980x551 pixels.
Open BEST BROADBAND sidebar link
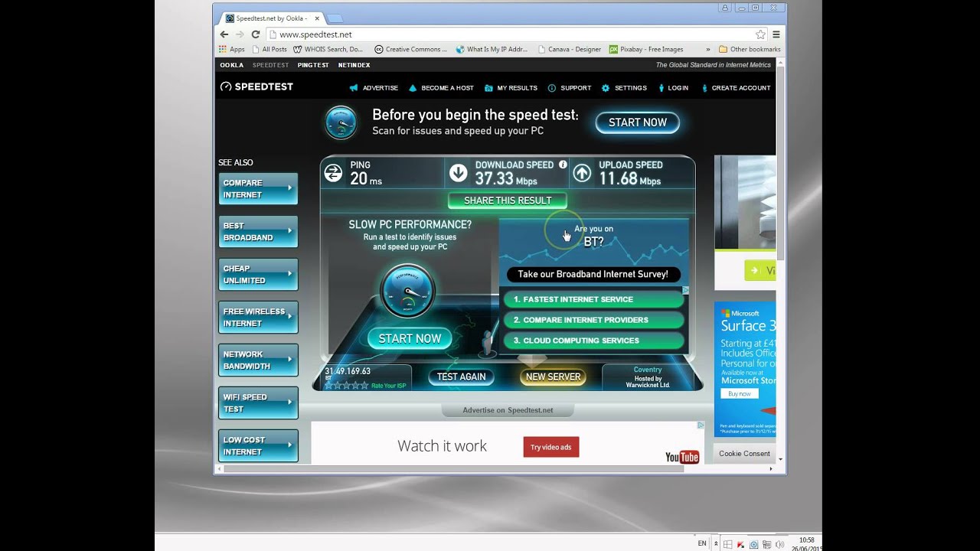click(x=258, y=232)
